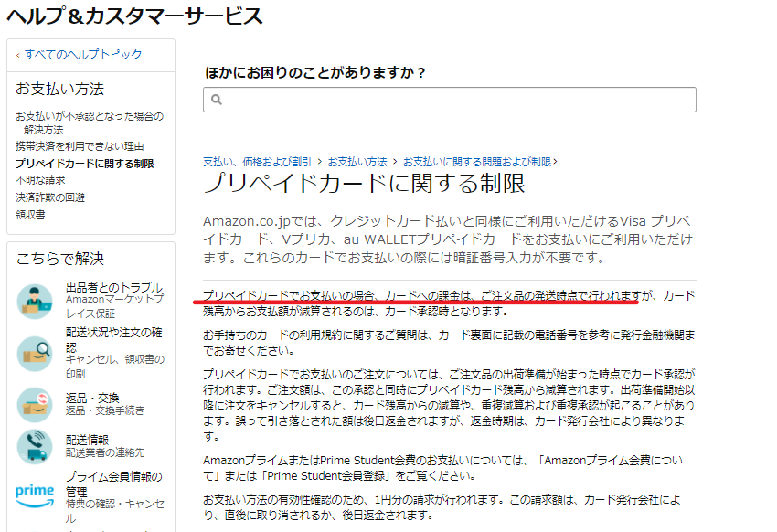Viewport: 777px width, 532px height.
Task: Click breadcrumb お支払い方法
Action: tap(357, 162)
